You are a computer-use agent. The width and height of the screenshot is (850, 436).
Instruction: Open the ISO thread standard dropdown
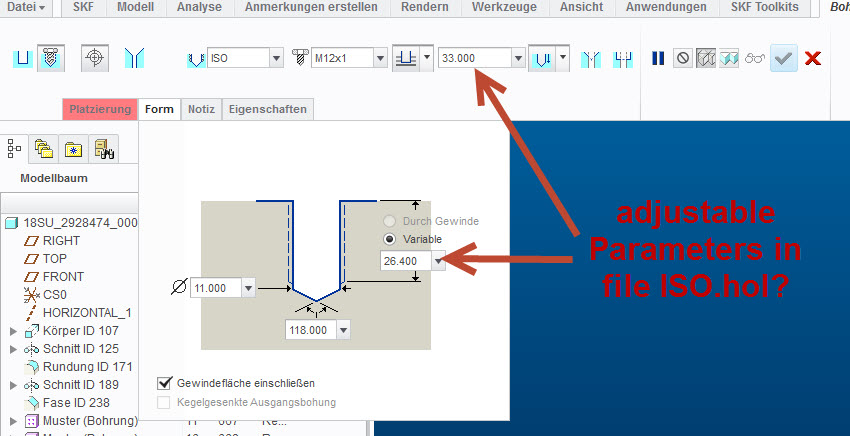276,58
